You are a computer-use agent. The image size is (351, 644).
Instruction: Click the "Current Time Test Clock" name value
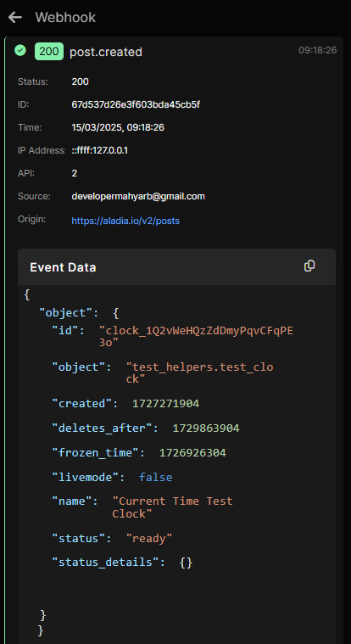coord(172,507)
